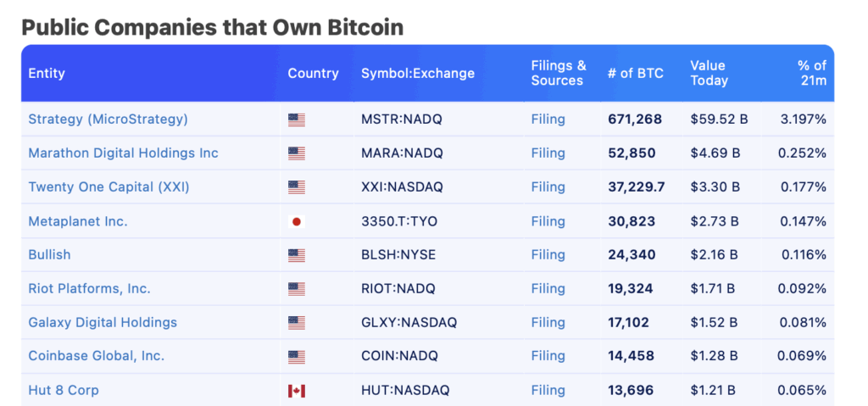Open the Filing link for Strategy row
868x406 pixels.
(548, 119)
